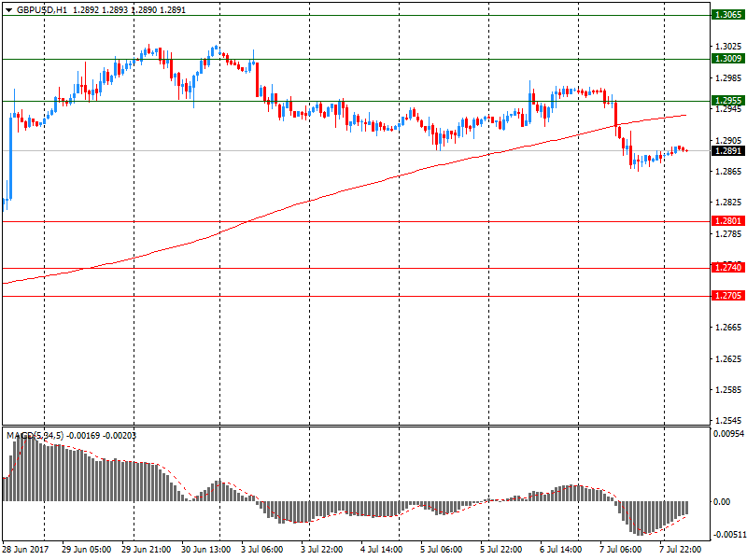Select the 1.3065 green resistance price label
This screenshot has width=747, height=560.
[728, 15]
